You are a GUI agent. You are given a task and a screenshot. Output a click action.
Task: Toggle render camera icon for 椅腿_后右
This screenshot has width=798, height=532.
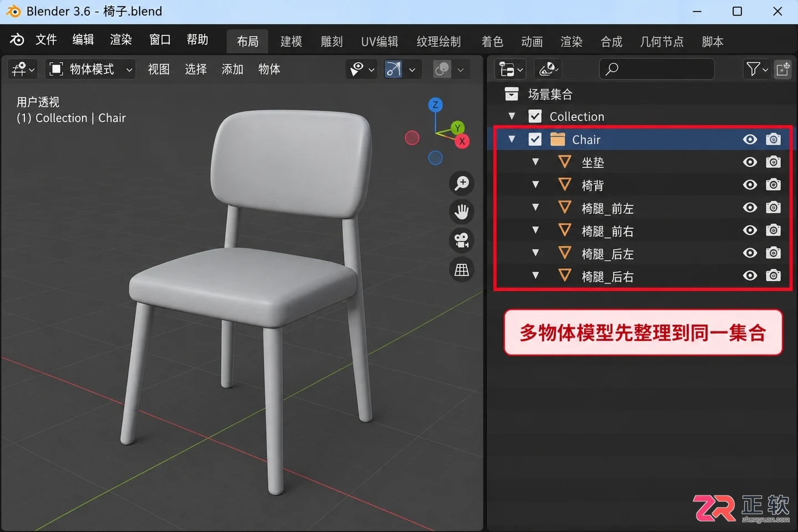[773, 276]
